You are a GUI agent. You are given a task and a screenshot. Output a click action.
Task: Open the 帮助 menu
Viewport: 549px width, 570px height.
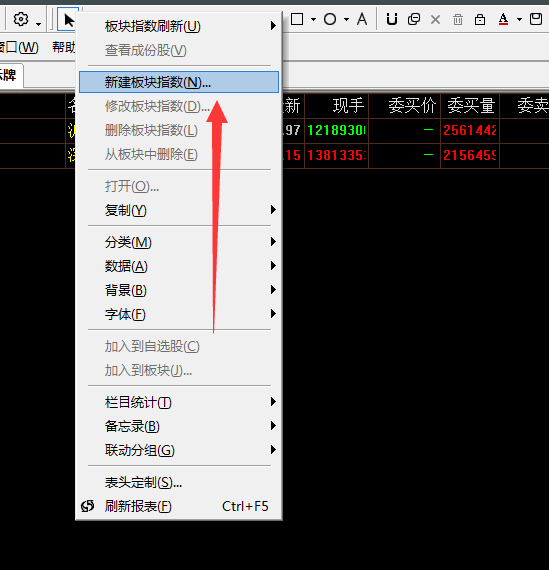pos(64,47)
